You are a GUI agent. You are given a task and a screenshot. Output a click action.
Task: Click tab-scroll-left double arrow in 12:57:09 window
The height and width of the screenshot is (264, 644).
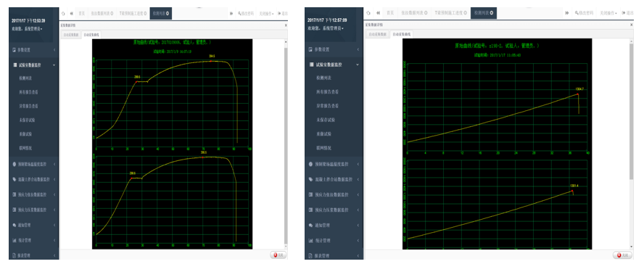click(379, 13)
